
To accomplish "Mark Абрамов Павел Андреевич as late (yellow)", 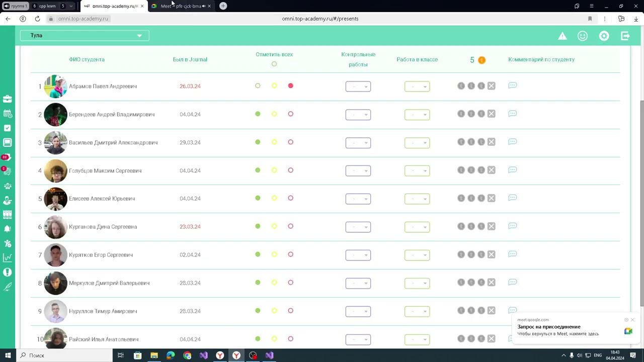I will click(274, 86).
